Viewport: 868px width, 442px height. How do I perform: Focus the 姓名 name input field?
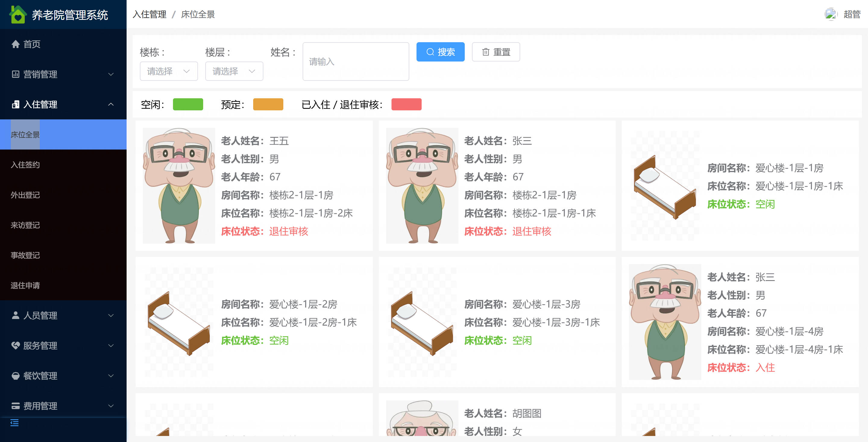(x=356, y=62)
